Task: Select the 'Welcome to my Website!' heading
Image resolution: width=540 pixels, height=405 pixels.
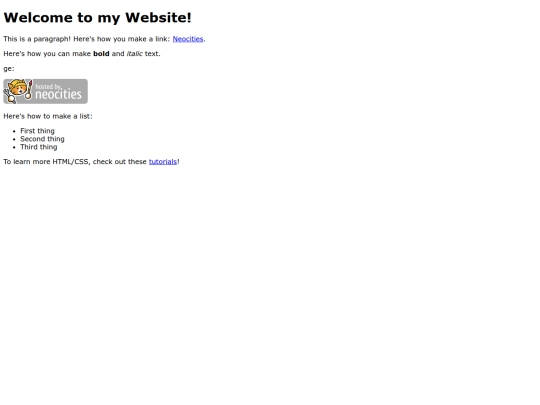Action: (x=97, y=18)
